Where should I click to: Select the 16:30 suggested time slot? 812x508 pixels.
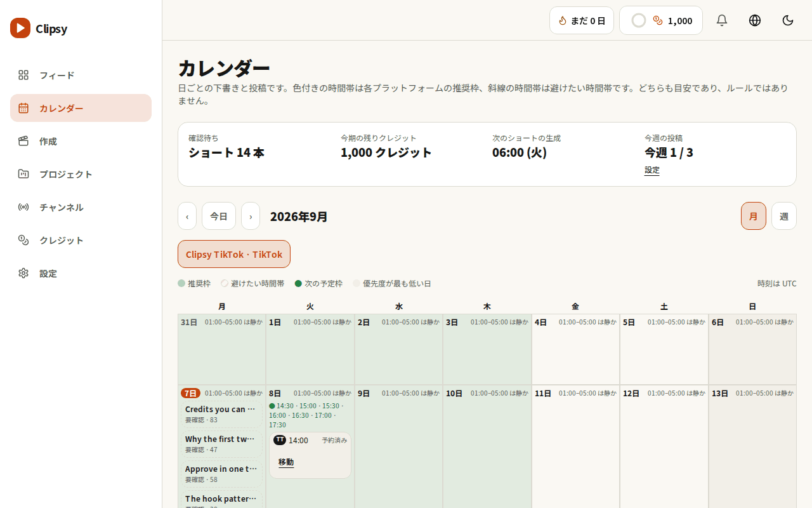coord(301,415)
